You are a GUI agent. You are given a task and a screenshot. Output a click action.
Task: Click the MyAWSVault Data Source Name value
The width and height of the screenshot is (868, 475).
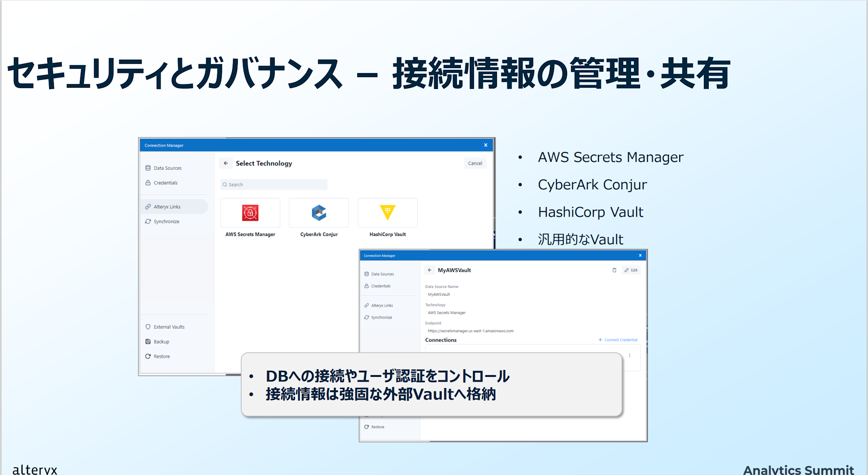(x=439, y=294)
